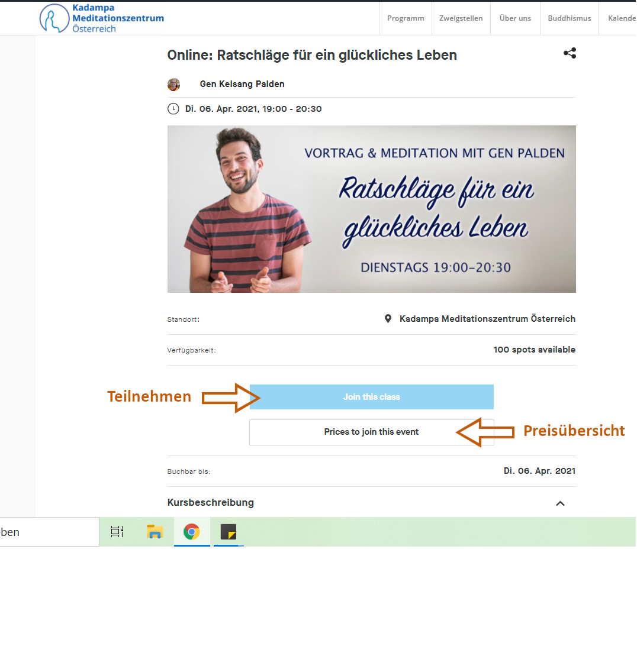637x672 pixels.
Task: Click teacher name Gen Kelsang Palden
Action: 242,84
